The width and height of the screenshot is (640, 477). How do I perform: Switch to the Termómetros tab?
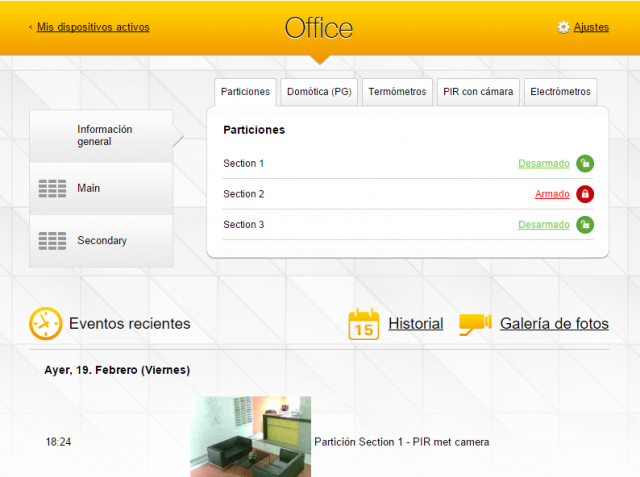[397, 92]
